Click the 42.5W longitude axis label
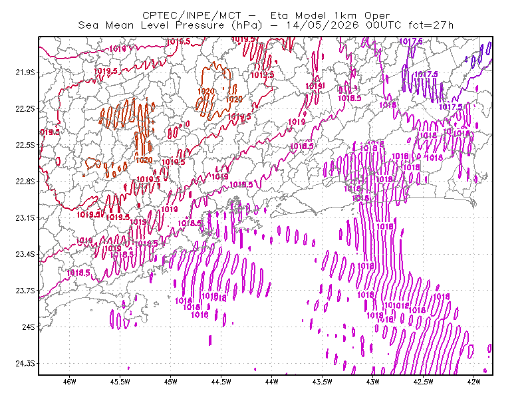 click(x=424, y=382)
